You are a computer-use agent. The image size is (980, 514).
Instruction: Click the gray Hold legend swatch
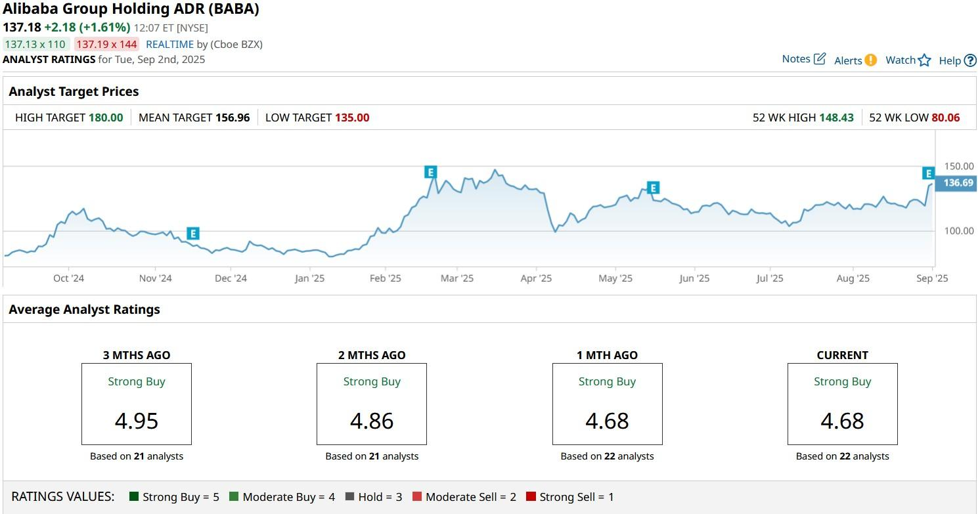click(x=349, y=497)
